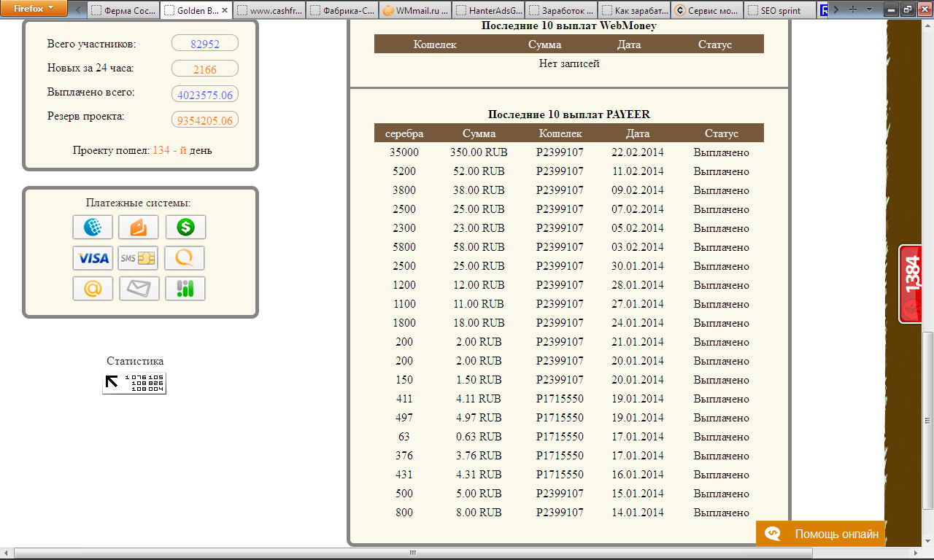Switch to the Сервис мо... tab
The image size is (934, 560).
coord(706,11)
